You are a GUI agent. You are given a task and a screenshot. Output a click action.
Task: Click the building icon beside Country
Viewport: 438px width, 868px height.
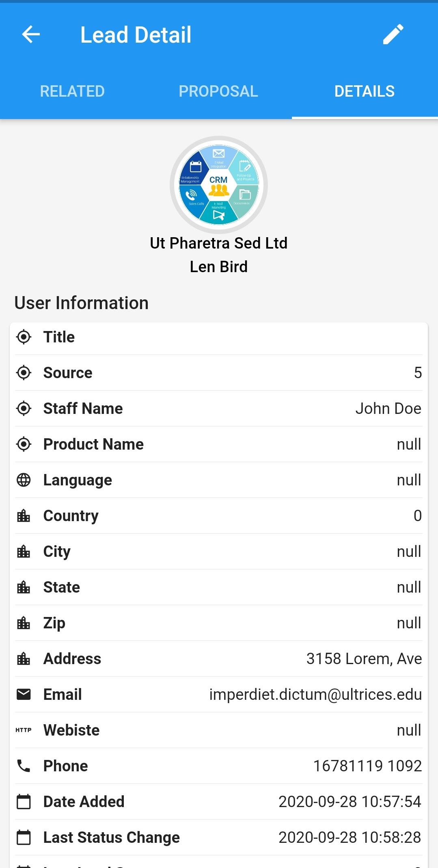24,515
